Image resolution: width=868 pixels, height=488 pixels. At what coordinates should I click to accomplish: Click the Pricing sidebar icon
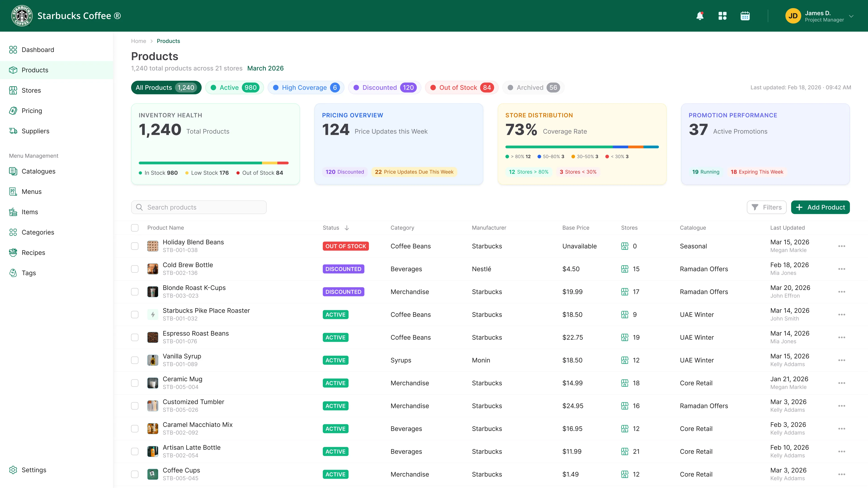coord(13,111)
